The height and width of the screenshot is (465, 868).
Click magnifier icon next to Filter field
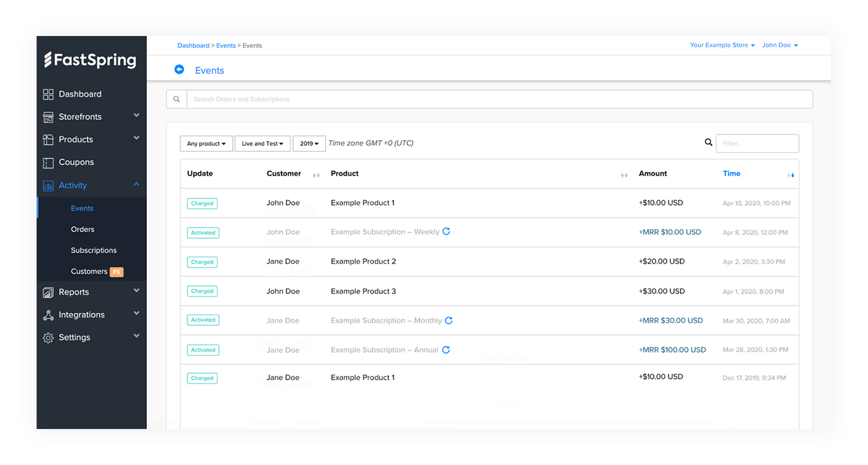click(x=709, y=143)
